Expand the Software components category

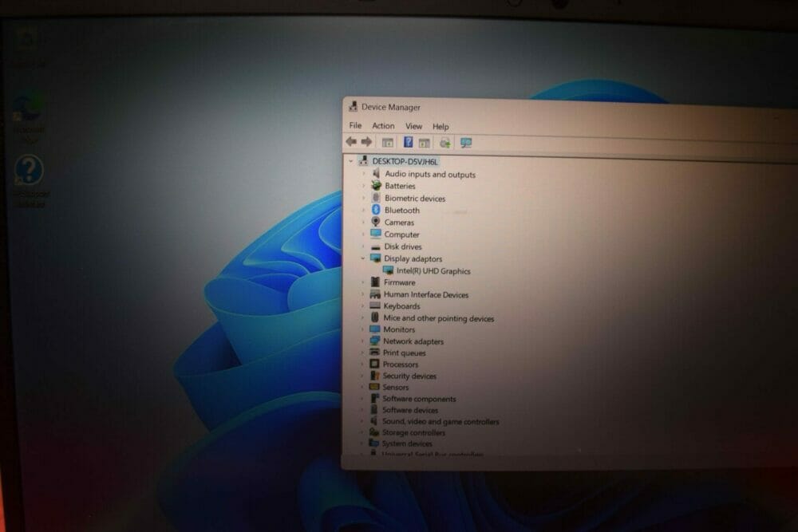[362, 398]
